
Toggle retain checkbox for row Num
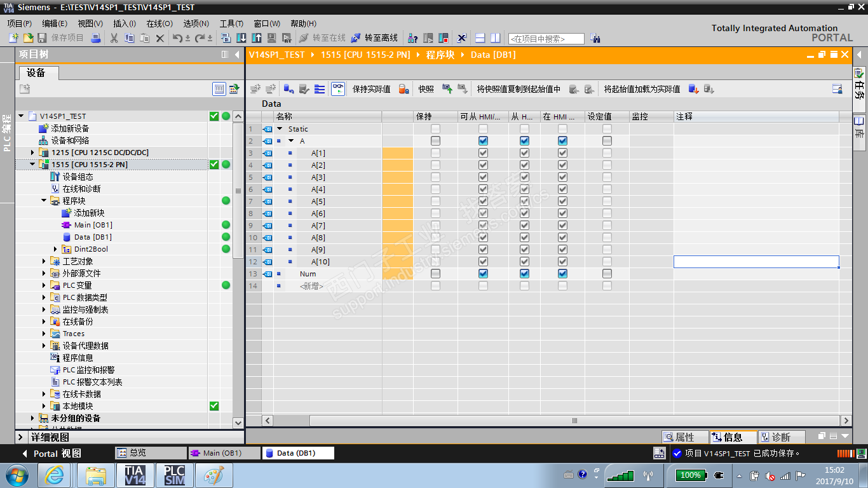(435, 274)
